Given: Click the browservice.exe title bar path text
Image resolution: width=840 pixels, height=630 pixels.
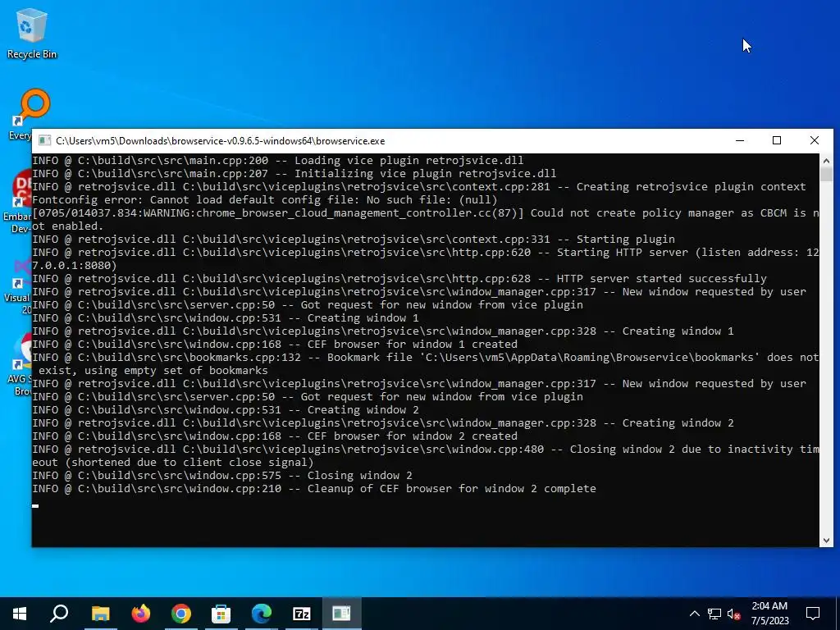Looking at the screenshot, I should [x=220, y=141].
